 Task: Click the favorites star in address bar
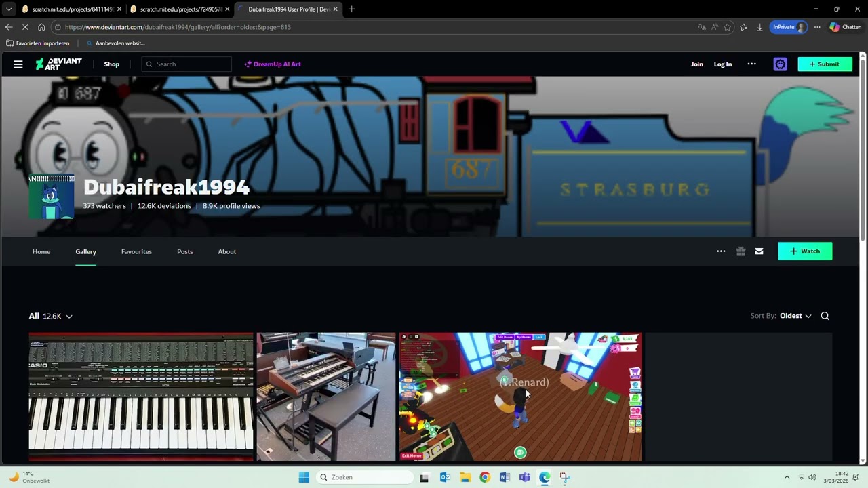click(728, 27)
